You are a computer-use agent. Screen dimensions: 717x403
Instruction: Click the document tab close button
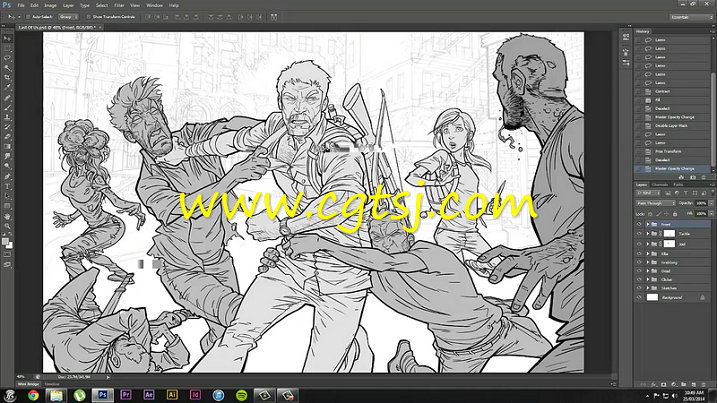pyautogui.click(x=100, y=27)
